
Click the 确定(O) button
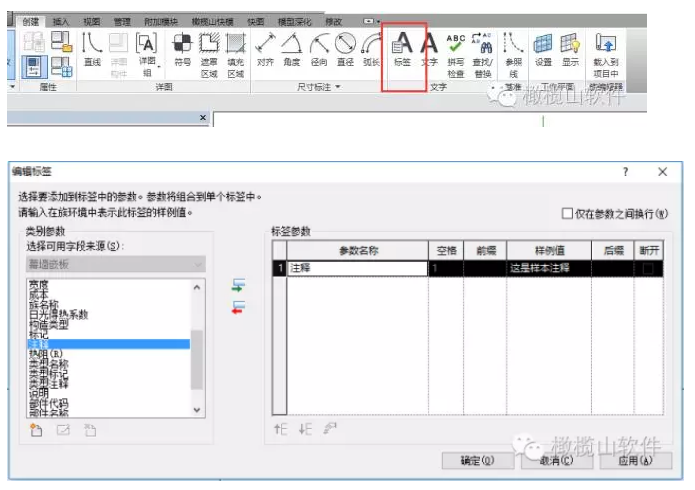[477, 461]
